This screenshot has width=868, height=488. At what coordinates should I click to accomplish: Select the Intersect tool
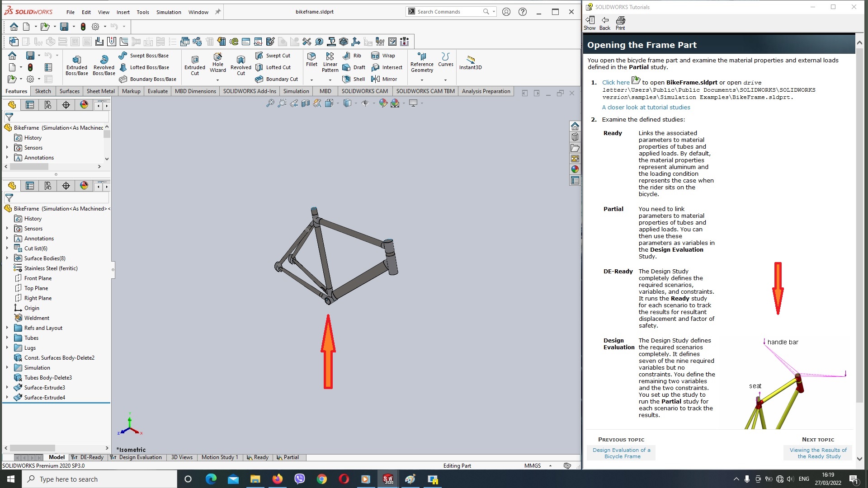click(387, 67)
